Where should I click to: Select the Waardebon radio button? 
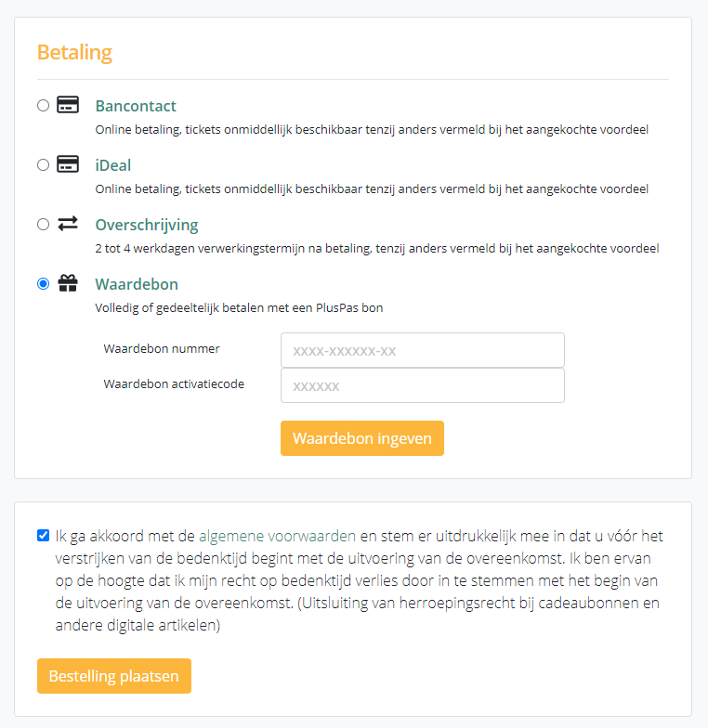pyautogui.click(x=43, y=283)
